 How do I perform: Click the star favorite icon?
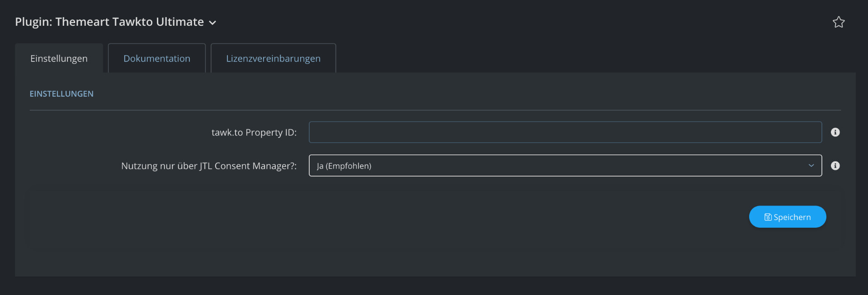click(839, 22)
